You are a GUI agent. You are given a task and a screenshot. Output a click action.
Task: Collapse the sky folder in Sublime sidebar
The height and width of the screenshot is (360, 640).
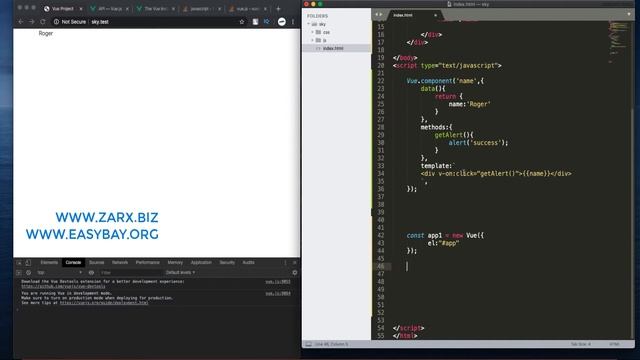[x=309, y=24]
